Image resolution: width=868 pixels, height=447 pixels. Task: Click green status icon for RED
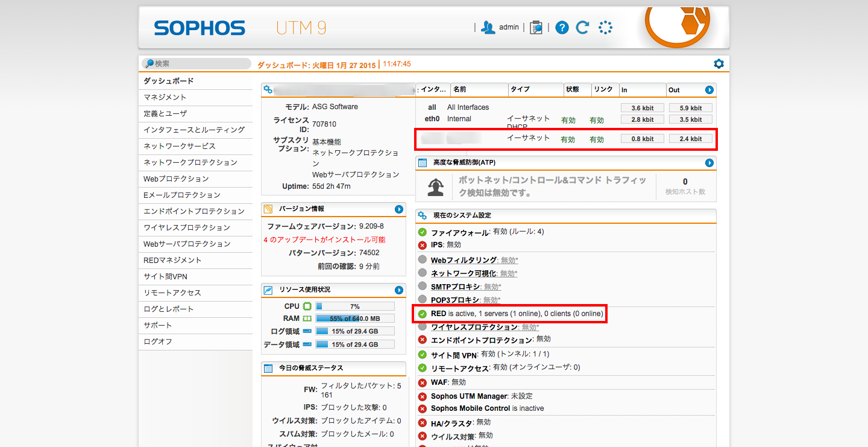tap(423, 314)
